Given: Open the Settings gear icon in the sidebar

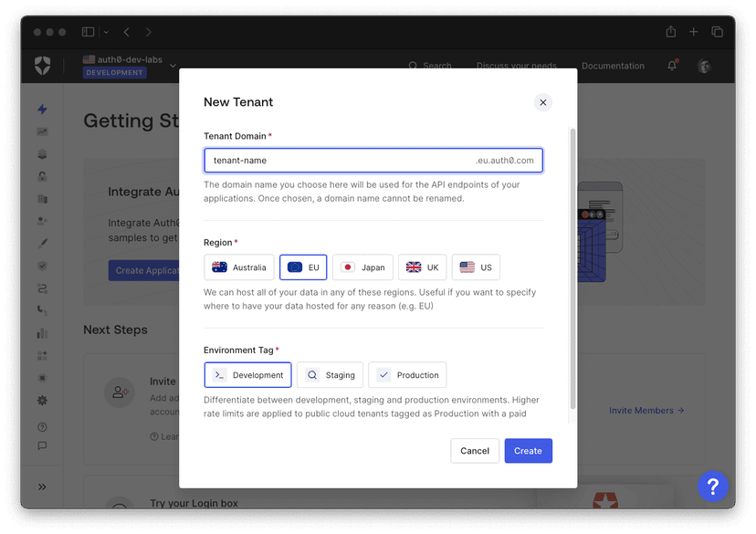Looking at the screenshot, I should coord(42,400).
